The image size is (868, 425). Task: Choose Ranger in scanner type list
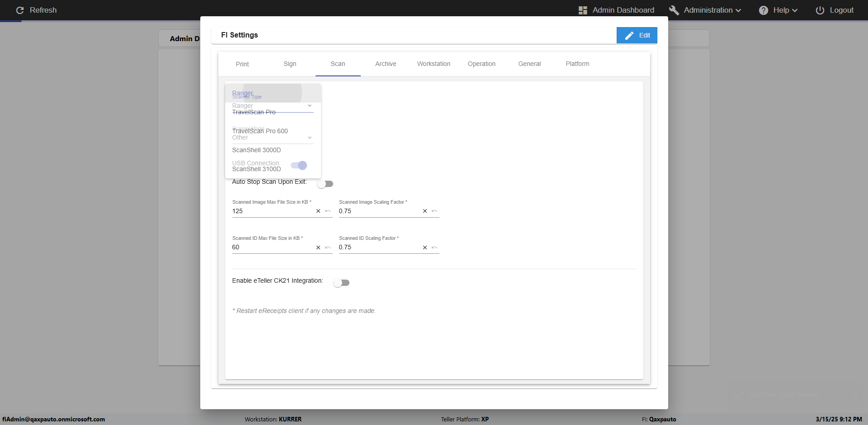coord(273,93)
